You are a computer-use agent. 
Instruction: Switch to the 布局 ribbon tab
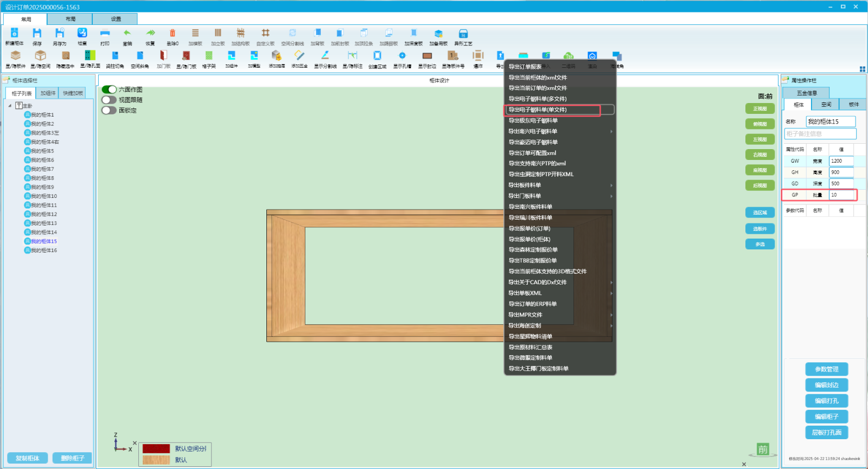pyautogui.click(x=70, y=19)
